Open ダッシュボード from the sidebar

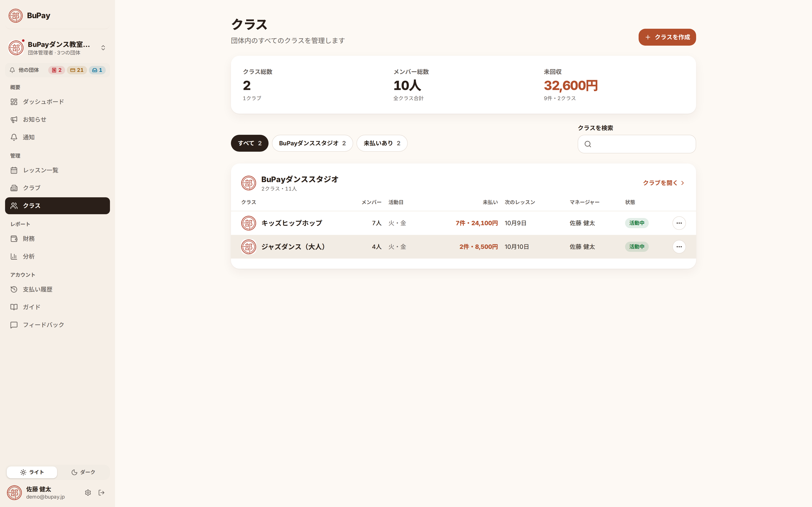click(57, 102)
